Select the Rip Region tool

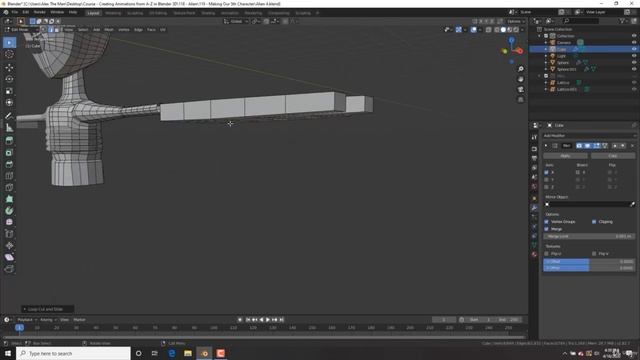[x=9, y=269]
